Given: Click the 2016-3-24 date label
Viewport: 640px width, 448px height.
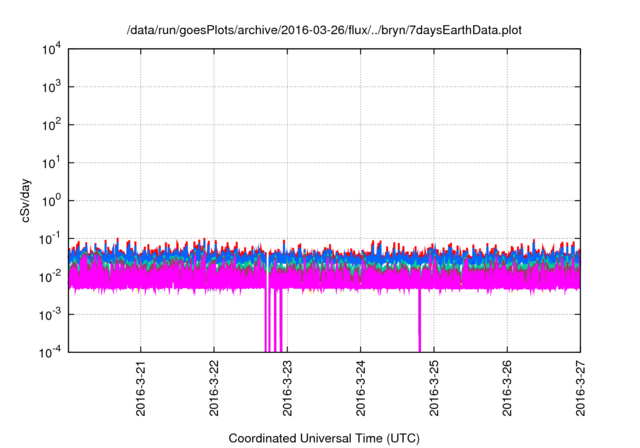Looking at the screenshot, I should pos(360,388).
